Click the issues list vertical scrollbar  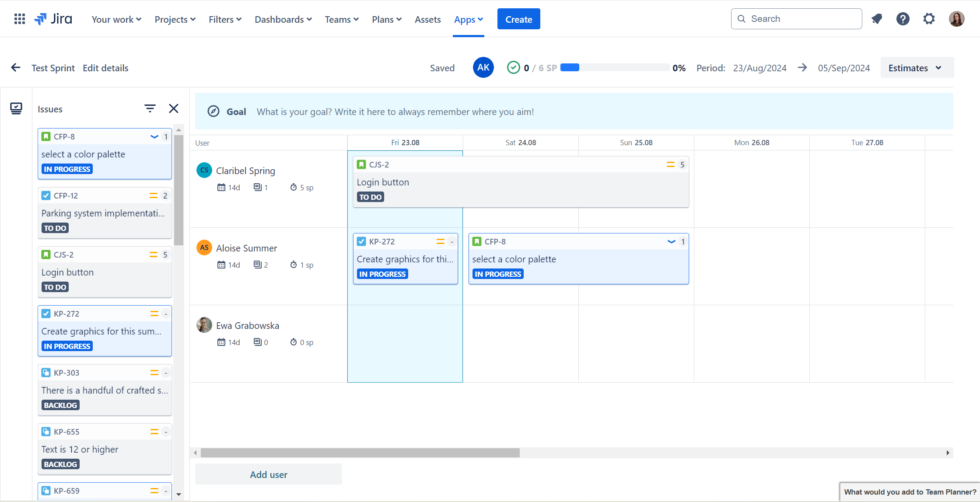[178, 191]
